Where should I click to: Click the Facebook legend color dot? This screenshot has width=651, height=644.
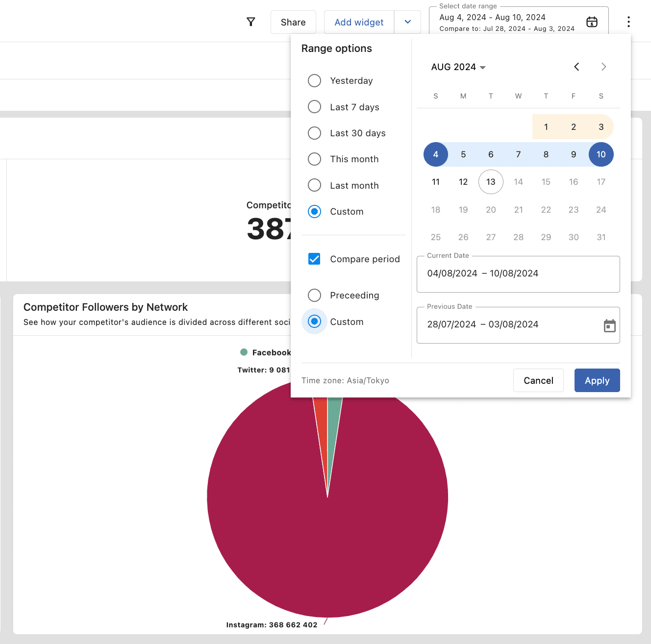(x=244, y=352)
